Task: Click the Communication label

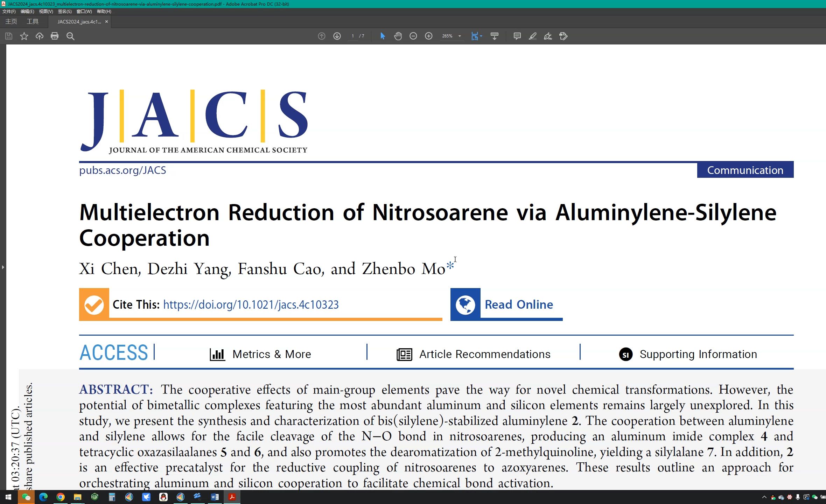Action: [745, 170]
